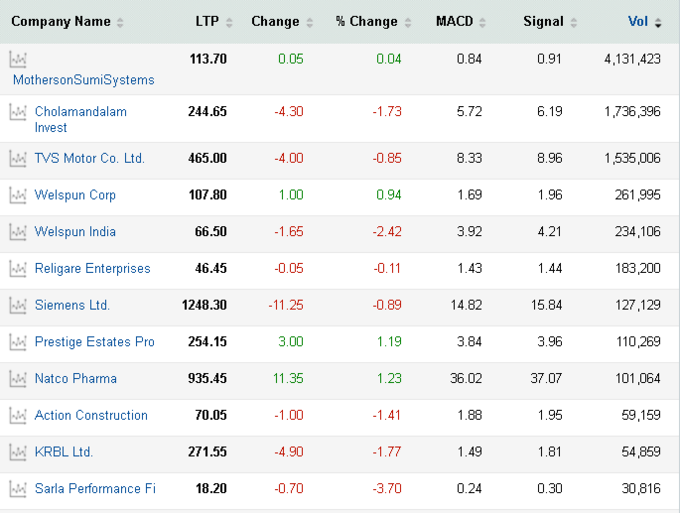Screen dimensions: 680x513
Task: Sort table by MACD column
Action: (x=461, y=22)
